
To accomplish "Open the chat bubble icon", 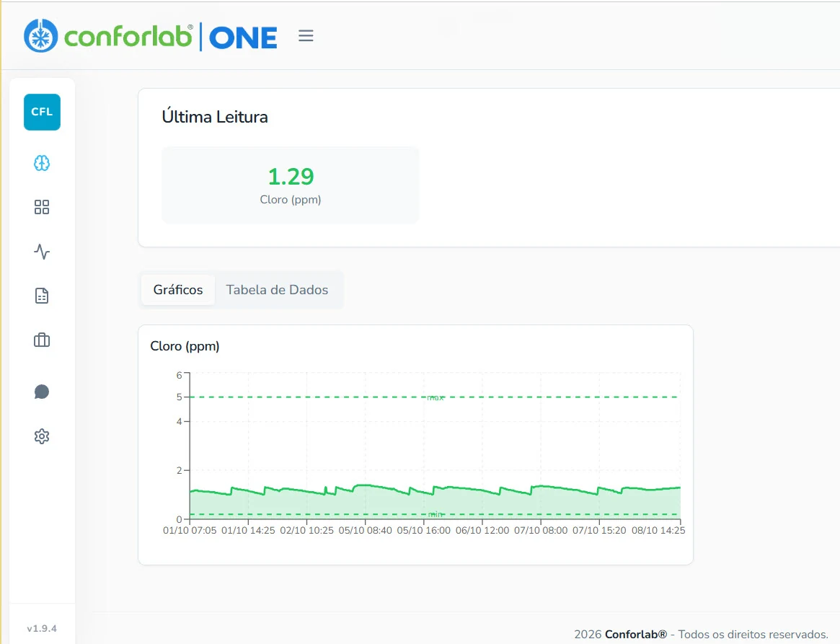I will point(42,392).
